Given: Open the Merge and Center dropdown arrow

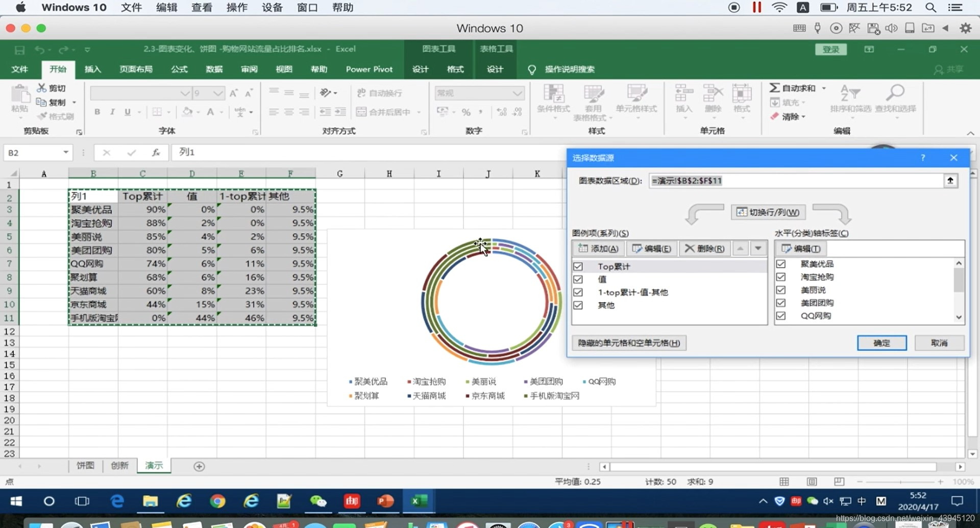Looking at the screenshot, I should (x=419, y=112).
